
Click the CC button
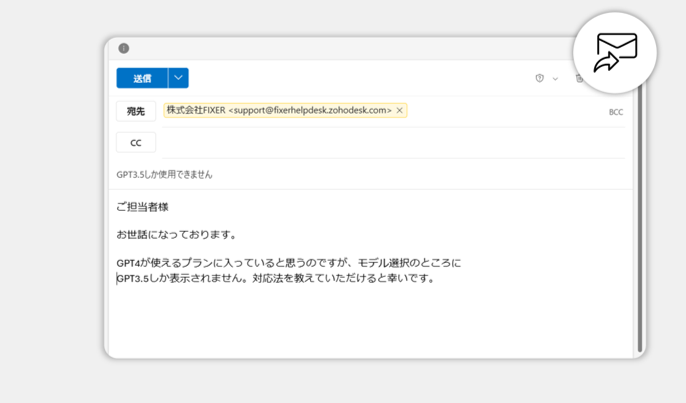coord(136,143)
